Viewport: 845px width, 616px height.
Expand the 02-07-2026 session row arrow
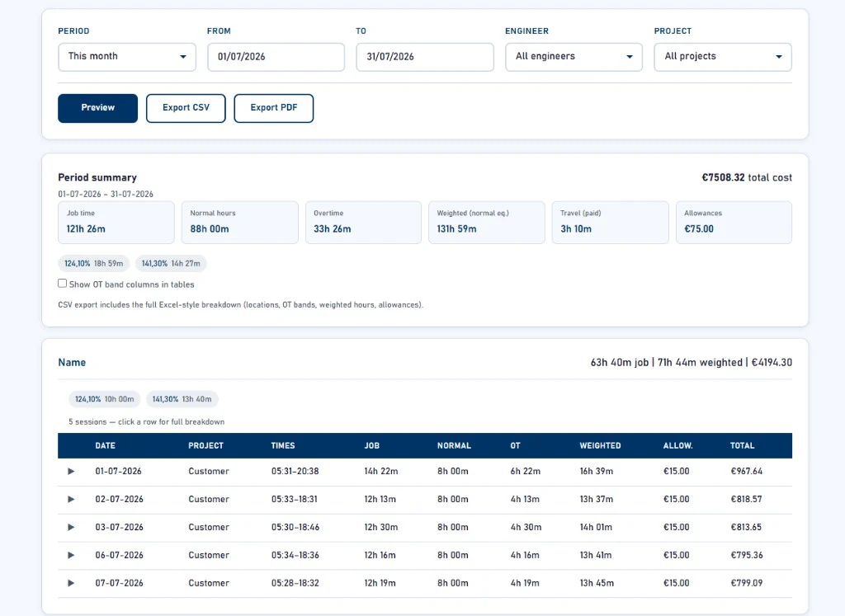pyautogui.click(x=71, y=499)
